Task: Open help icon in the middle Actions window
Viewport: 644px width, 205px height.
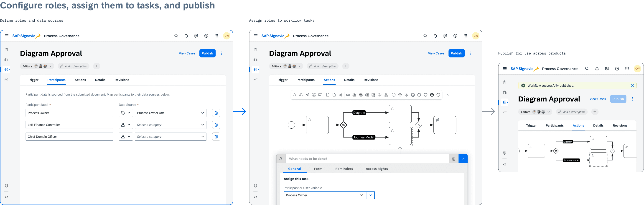Action: point(455,36)
